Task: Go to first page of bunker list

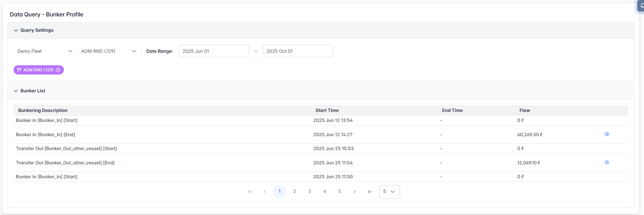Action: pyautogui.click(x=250, y=192)
